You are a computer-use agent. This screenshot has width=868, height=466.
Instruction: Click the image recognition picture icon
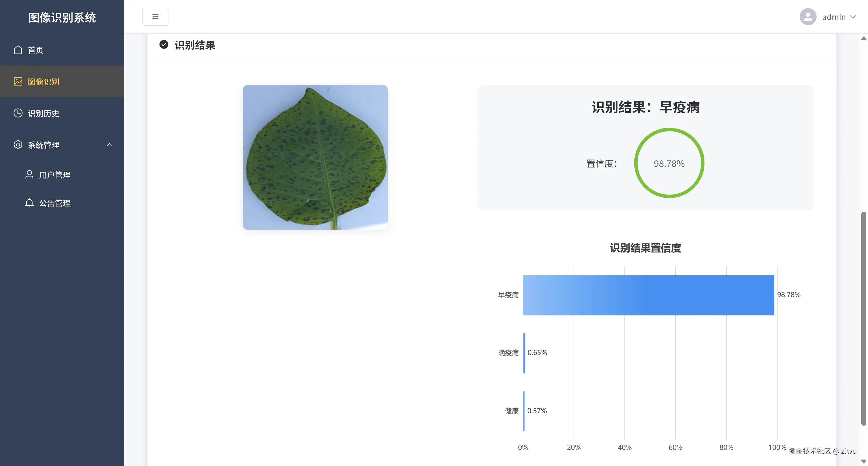click(x=18, y=82)
